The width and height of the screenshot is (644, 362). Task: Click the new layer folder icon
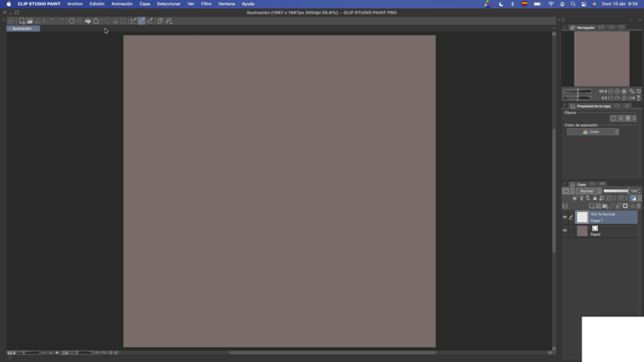[x=605, y=206]
